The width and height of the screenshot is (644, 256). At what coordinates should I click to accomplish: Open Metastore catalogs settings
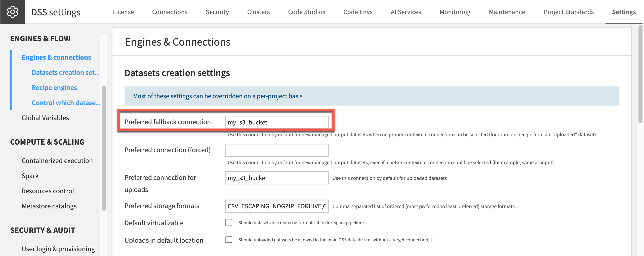(49, 206)
